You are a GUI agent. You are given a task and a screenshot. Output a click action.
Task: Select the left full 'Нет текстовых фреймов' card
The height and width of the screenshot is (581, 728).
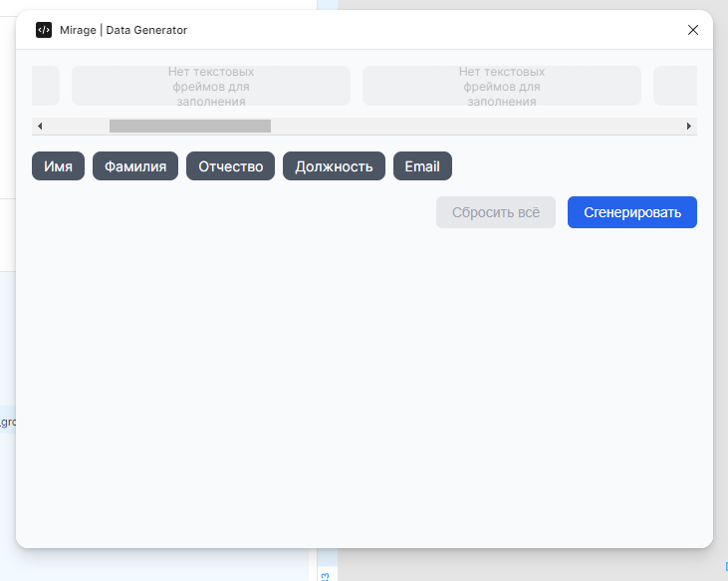[x=211, y=86]
